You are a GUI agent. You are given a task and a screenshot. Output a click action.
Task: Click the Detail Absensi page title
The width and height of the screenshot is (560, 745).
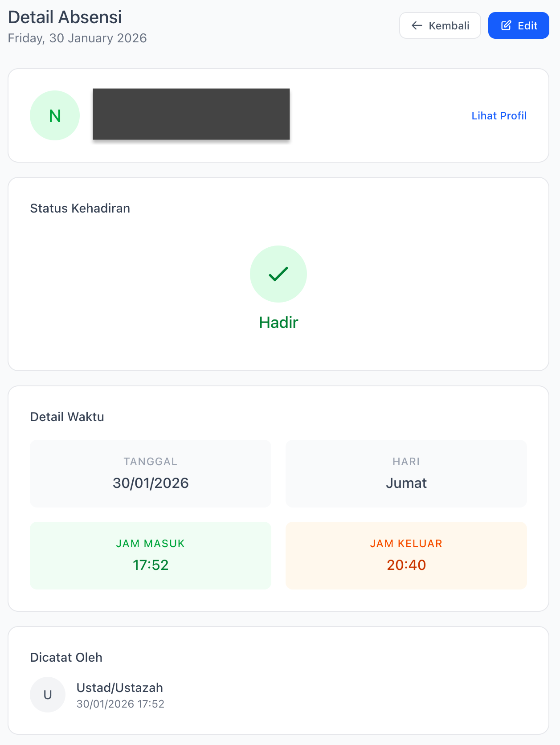(x=65, y=17)
